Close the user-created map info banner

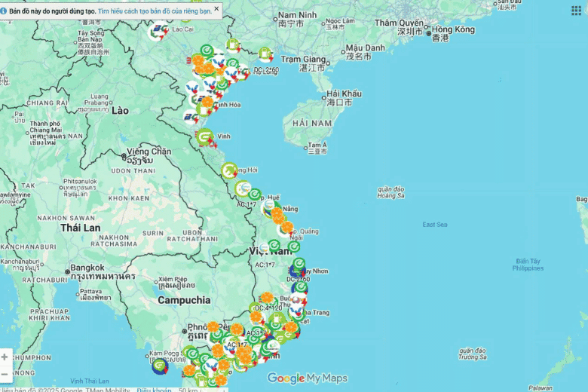(x=216, y=8)
